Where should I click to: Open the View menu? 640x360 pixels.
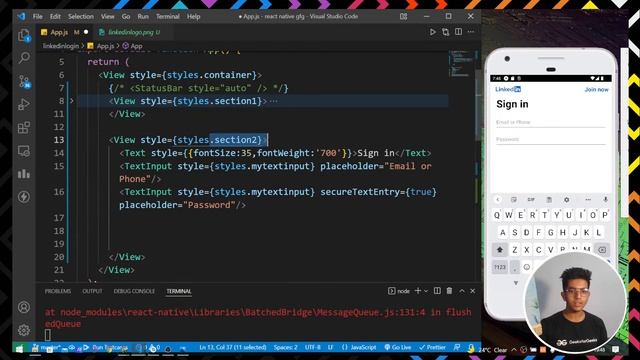click(108, 16)
